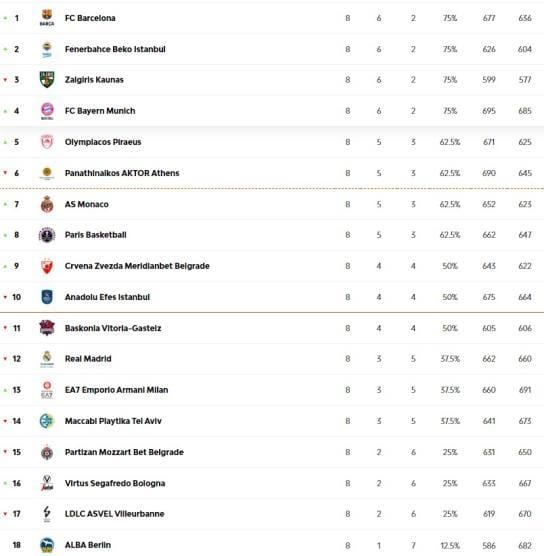Click the Olympiacos Piraeus team logo
The image size is (544, 556).
pyautogui.click(x=47, y=142)
